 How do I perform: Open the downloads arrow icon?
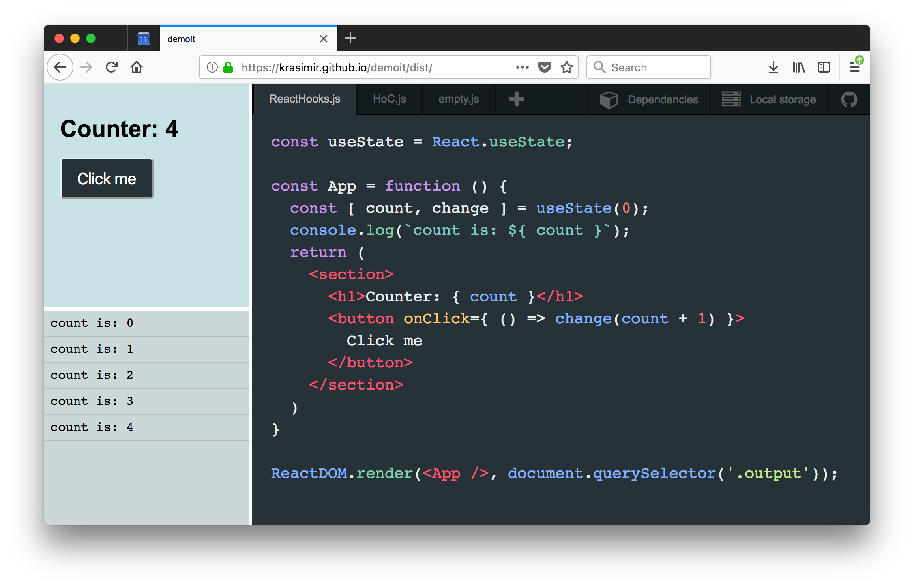coord(774,67)
